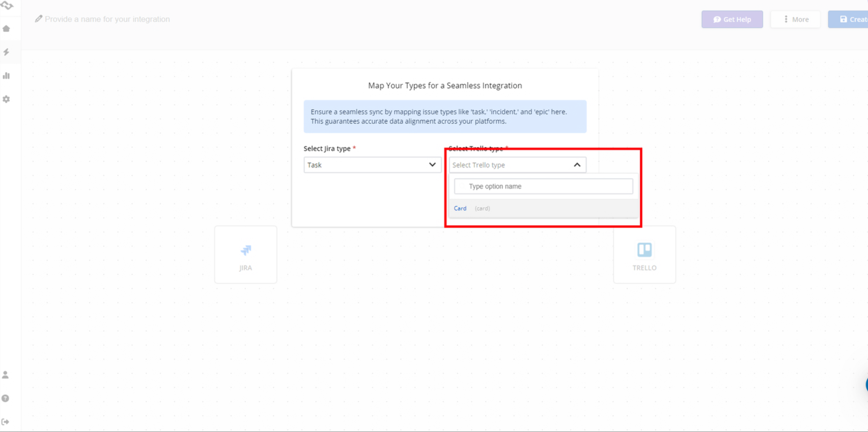Click the TRELLO platform card
Image resolution: width=868 pixels, height=432 pixels.
click(x=644, y=254)
